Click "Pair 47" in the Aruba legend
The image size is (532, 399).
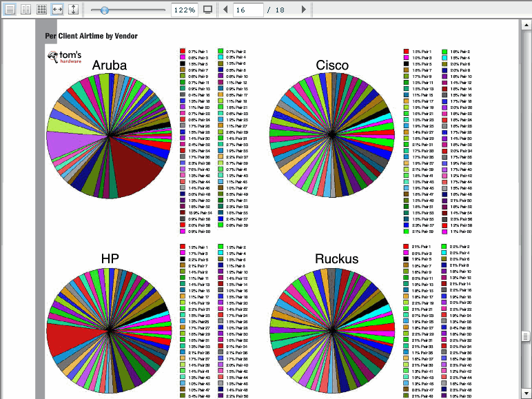pyautogui.click(x=243, y=188)
